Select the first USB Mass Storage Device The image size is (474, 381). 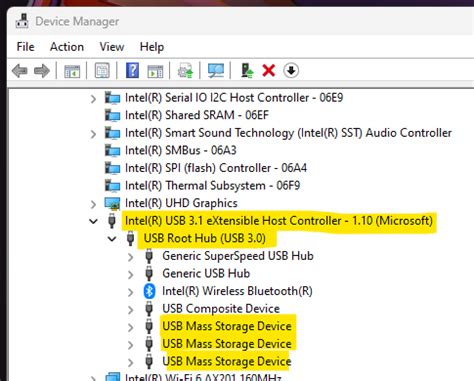[227, 326]
